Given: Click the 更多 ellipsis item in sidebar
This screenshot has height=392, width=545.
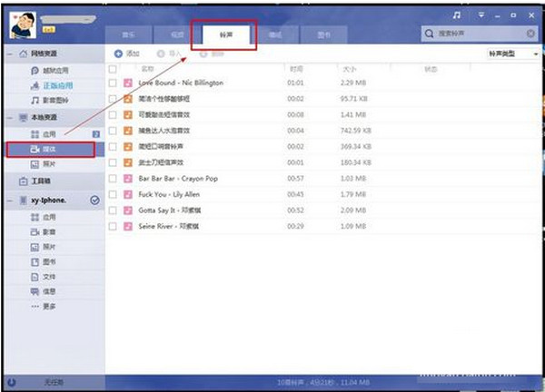Looking at the screenshot, I should click(x=49, y=307).
